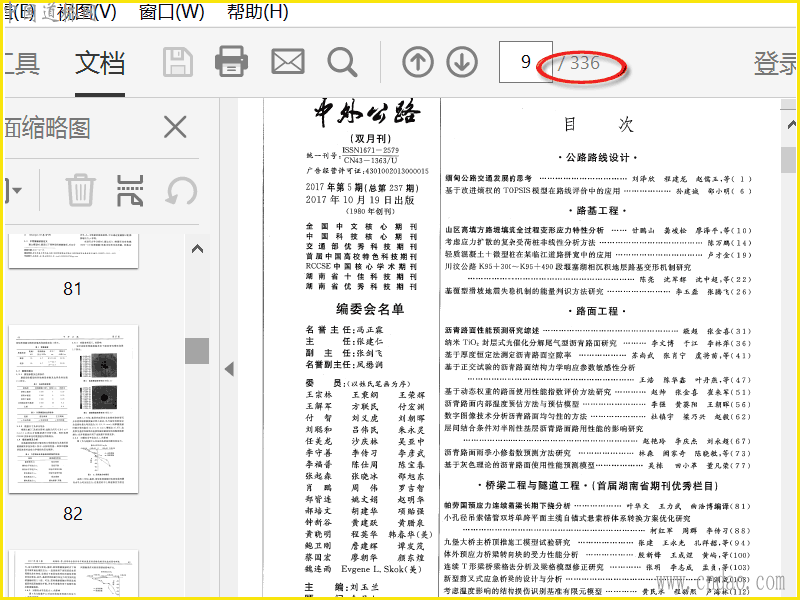Select page 83 thumbnail

click(x=73, y=573)
